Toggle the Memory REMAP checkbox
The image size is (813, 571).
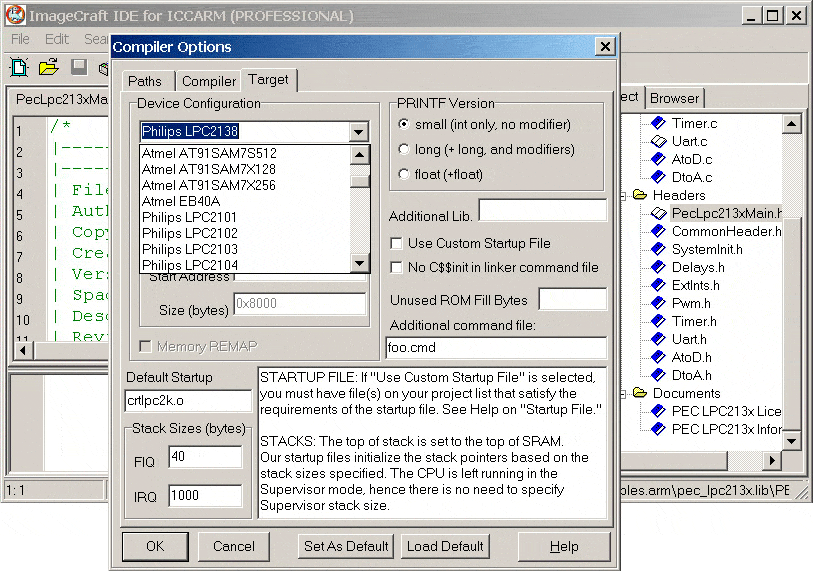point(146,346)
